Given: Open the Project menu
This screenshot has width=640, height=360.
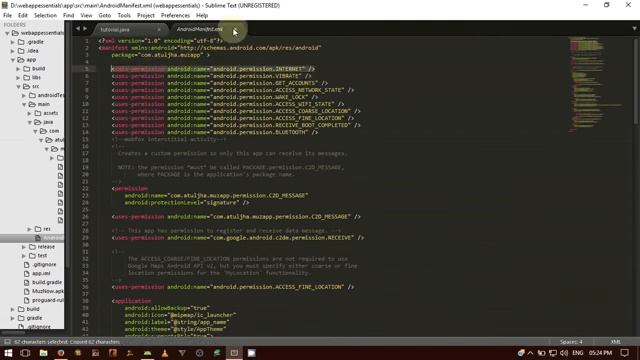Looking at the screenshot, I should pos(146,16).
